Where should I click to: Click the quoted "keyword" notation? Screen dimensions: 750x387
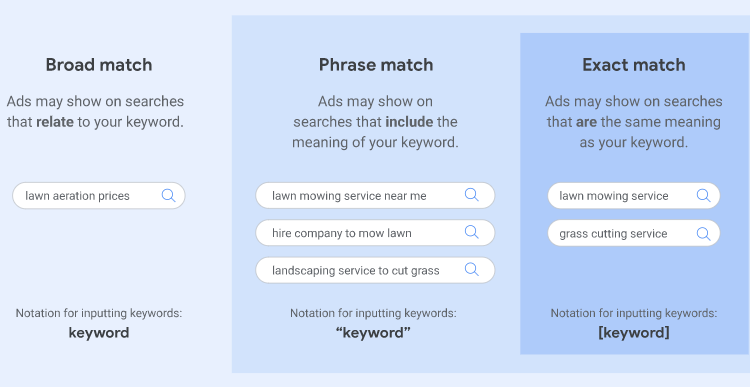pos(373,332)
